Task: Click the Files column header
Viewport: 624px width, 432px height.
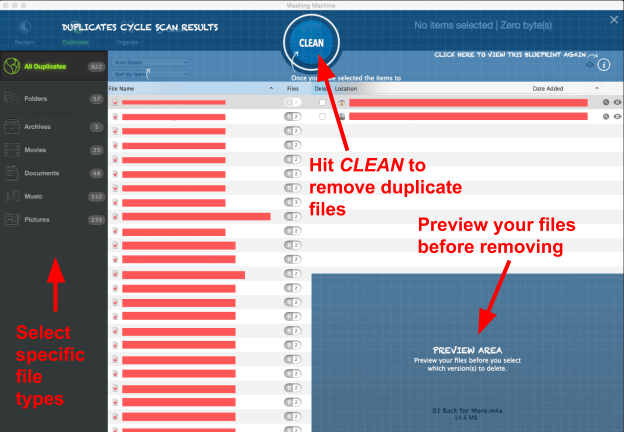Action: (x=293, y=88)
